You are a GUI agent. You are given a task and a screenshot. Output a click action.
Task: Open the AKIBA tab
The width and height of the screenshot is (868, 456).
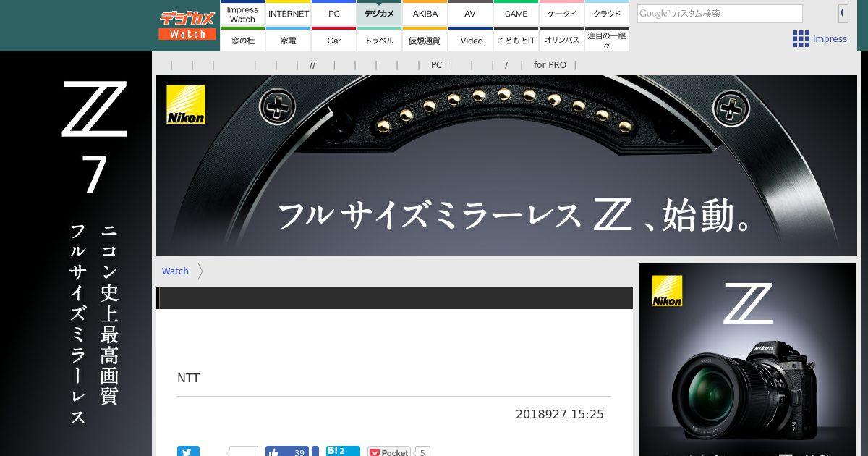coord(425,14)
